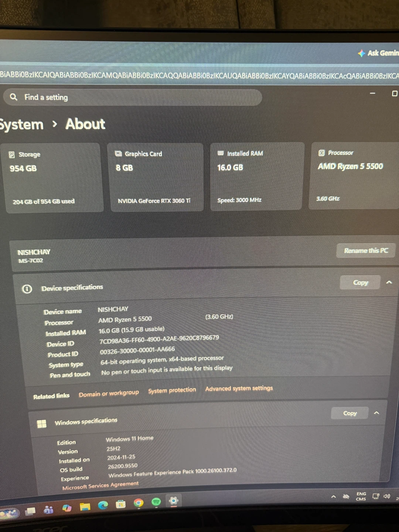Screen dimensions: 399x532
Task: Click the search magnifier icon in Find a setting
Action: pyautogui.click(x=14, y=97)
